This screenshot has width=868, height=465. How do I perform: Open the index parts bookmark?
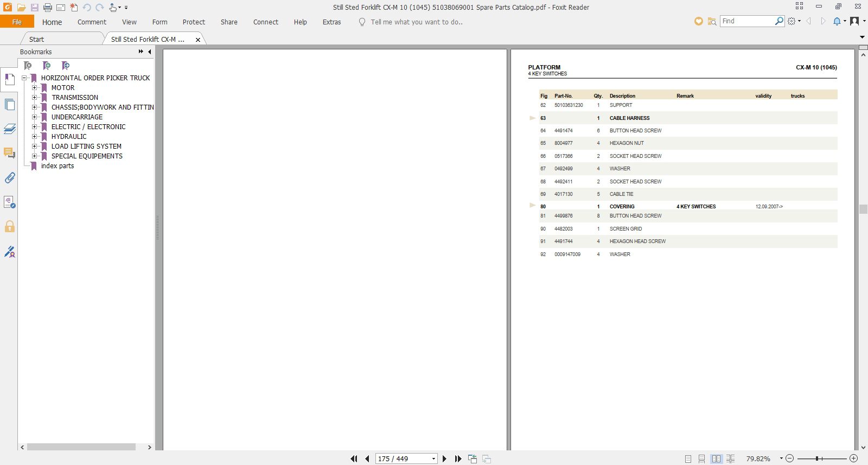[x=58, y=165]
